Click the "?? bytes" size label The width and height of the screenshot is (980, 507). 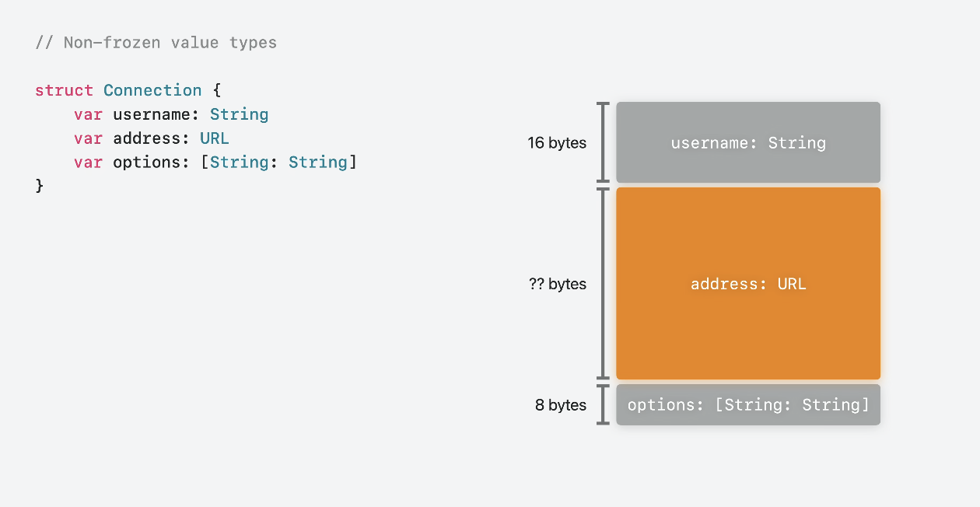click(557, 284)
